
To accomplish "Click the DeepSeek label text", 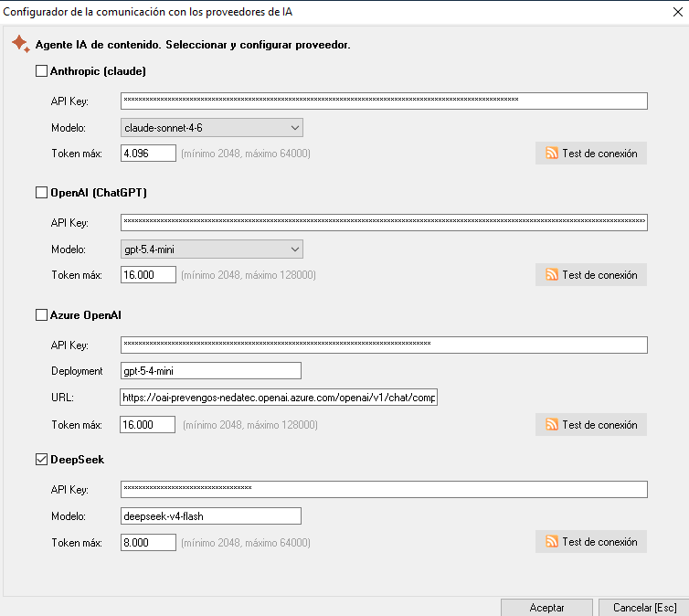I will pyautogui.click(x=78, y=460).
